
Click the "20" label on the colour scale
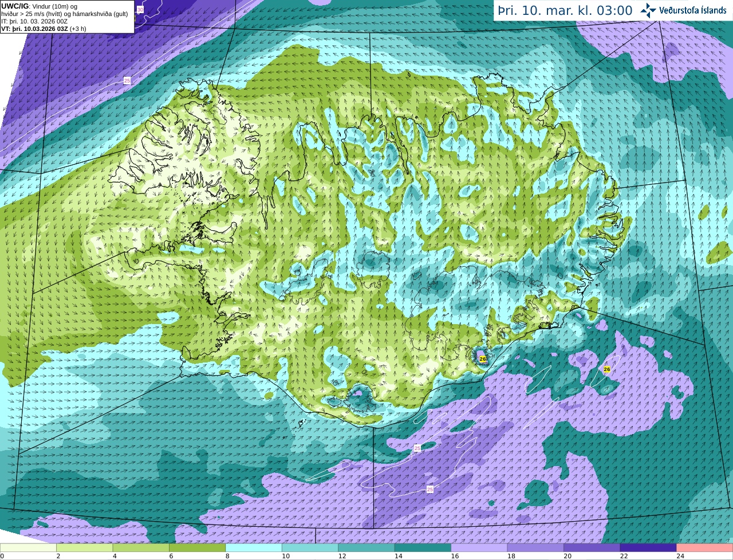568,556
